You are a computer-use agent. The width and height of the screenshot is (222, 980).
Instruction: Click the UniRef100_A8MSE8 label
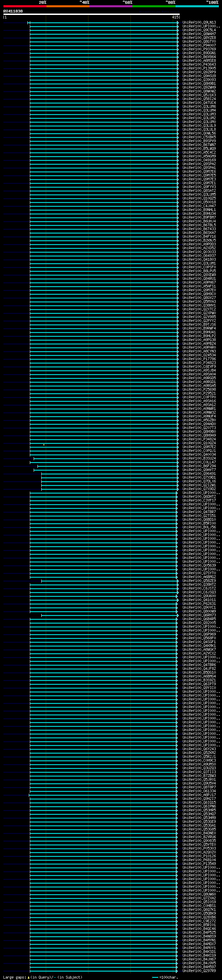(199, 60)
